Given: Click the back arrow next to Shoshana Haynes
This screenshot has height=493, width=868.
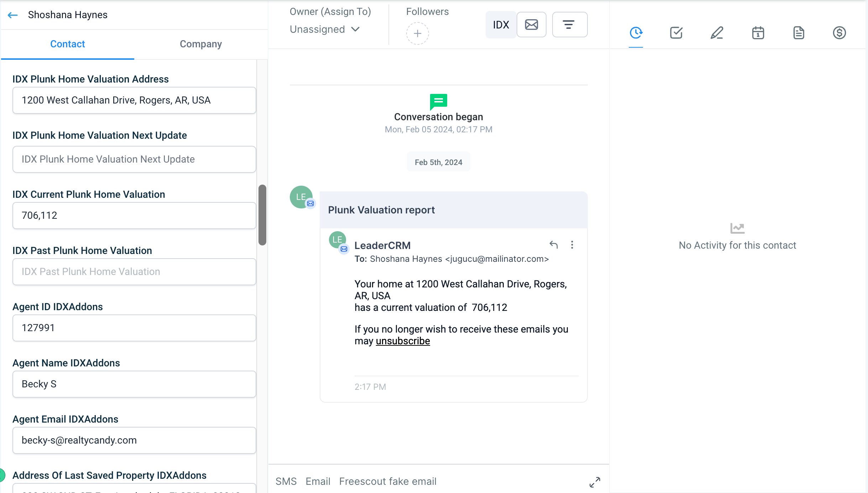Looking at the screenshot, I should tap(13, 15).
